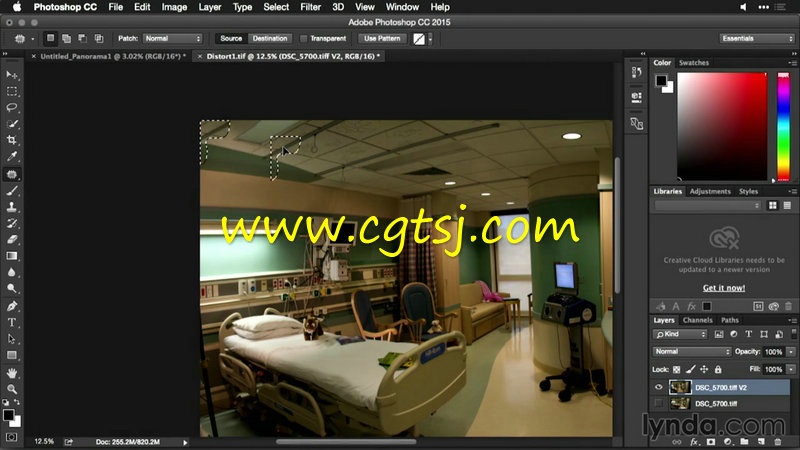This screenshot has height=450, width=800.
Task: Click the Source button
Action: click(231, 38)
